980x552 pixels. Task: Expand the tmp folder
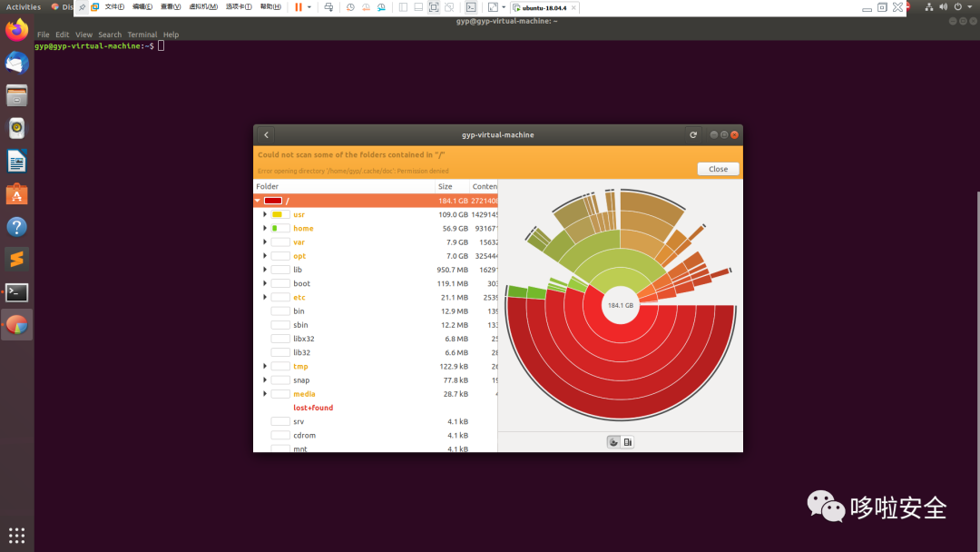(x=265, y=366)
